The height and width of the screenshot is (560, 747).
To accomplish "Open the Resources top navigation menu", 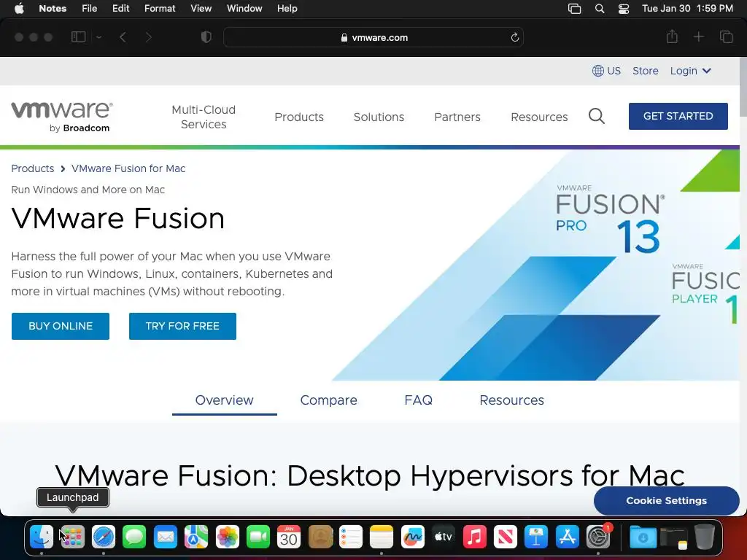I will click(x=539, y=117).
